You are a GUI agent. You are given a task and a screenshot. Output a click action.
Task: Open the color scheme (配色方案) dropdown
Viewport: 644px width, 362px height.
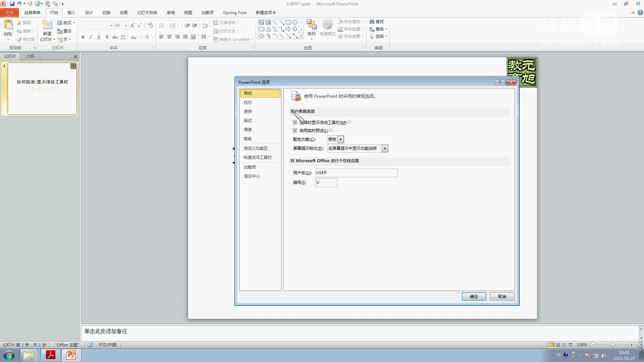[340, 139]
